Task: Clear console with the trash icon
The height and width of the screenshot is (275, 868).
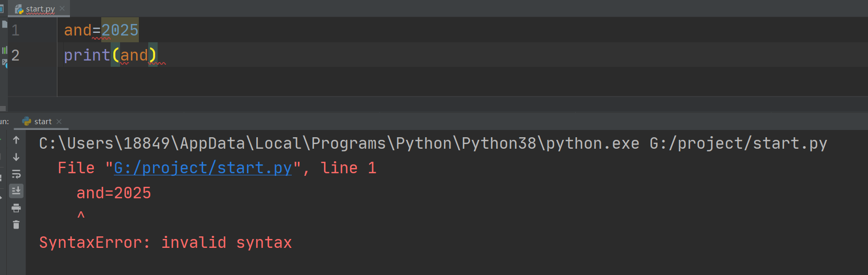Action: (16, 225)
